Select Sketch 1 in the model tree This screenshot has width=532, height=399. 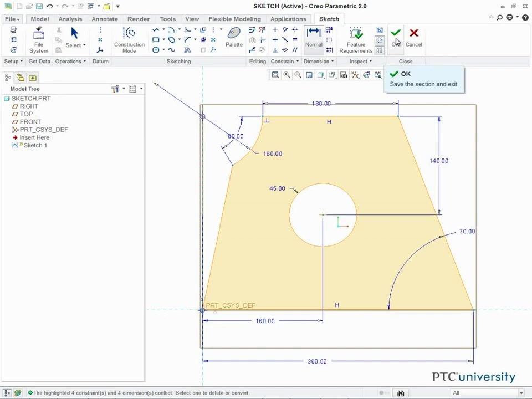point(35,145)
